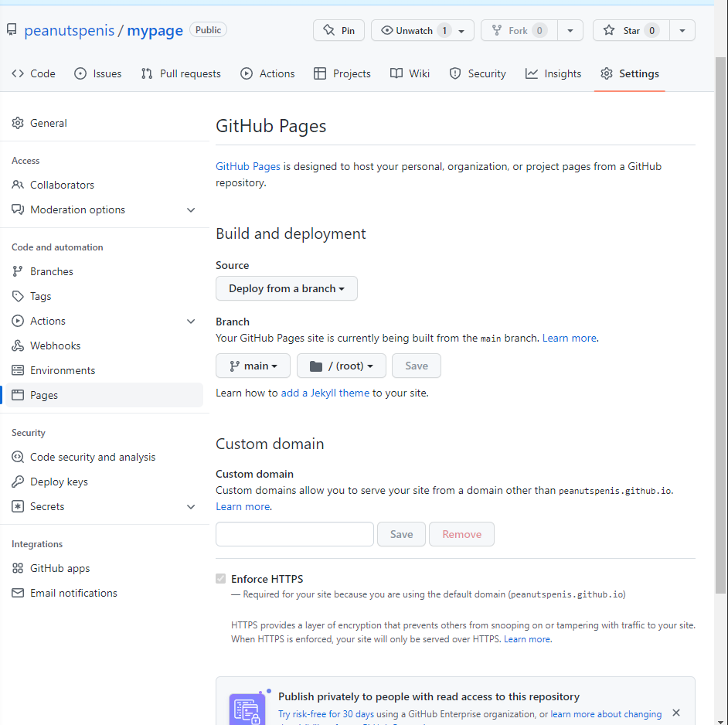Open the Deploy from a branch dropdown
This screenshot has height=725, width=728.
click(x=287, y=288)
